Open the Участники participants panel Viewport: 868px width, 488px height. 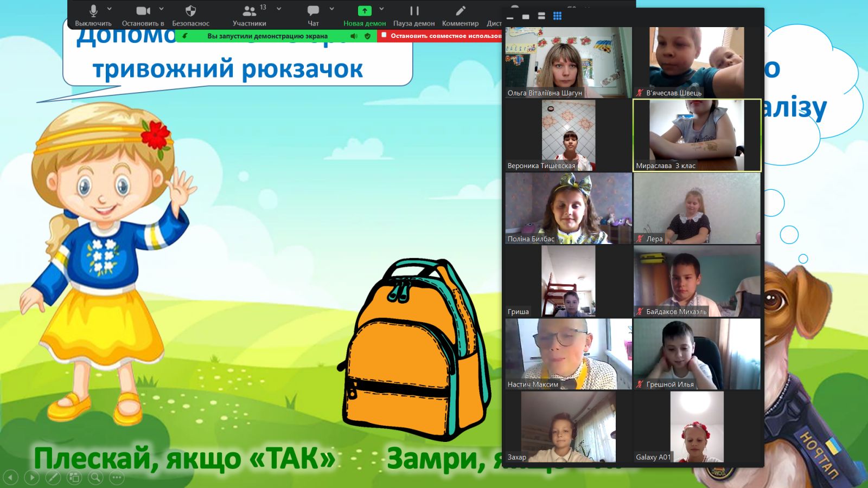(x=249, y=15)
